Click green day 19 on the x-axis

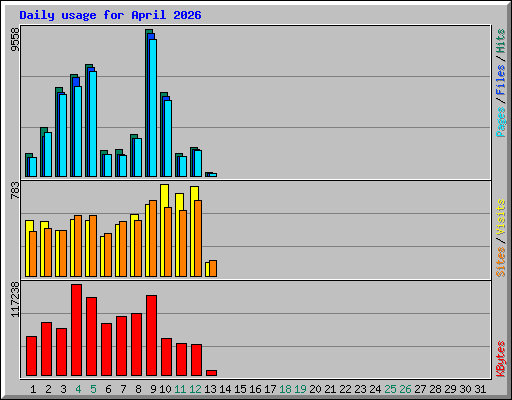click(300, 389)
